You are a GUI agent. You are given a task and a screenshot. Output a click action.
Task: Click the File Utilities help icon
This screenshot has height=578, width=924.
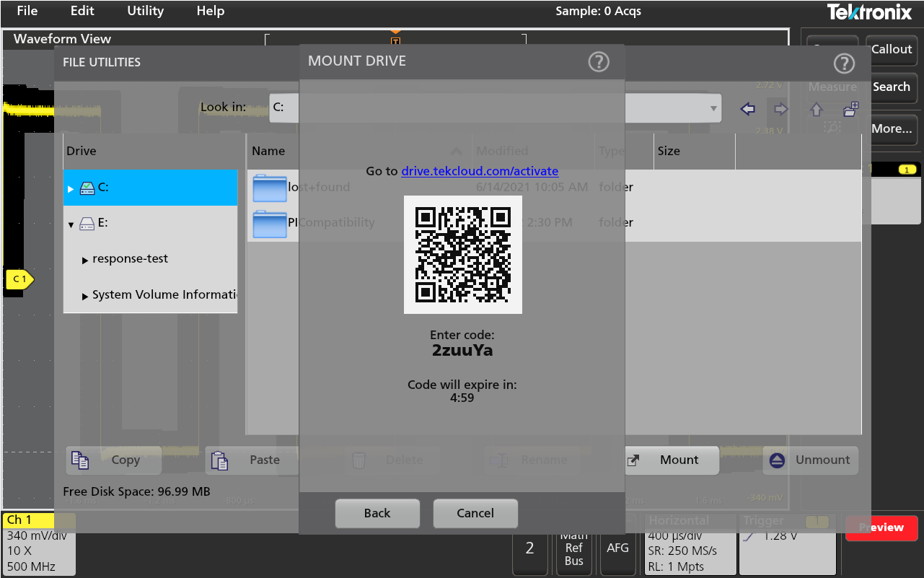843,64
